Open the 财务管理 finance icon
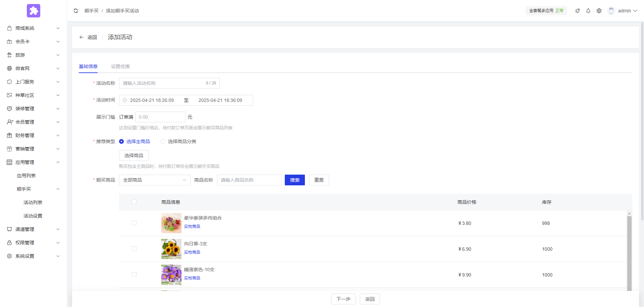 click(9, 135)
